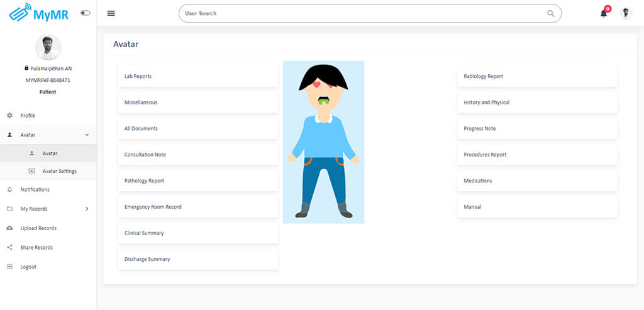Select the Avatar submenu item
The width and height of the screenshot is (644, 310).
(x=48, y=153)
